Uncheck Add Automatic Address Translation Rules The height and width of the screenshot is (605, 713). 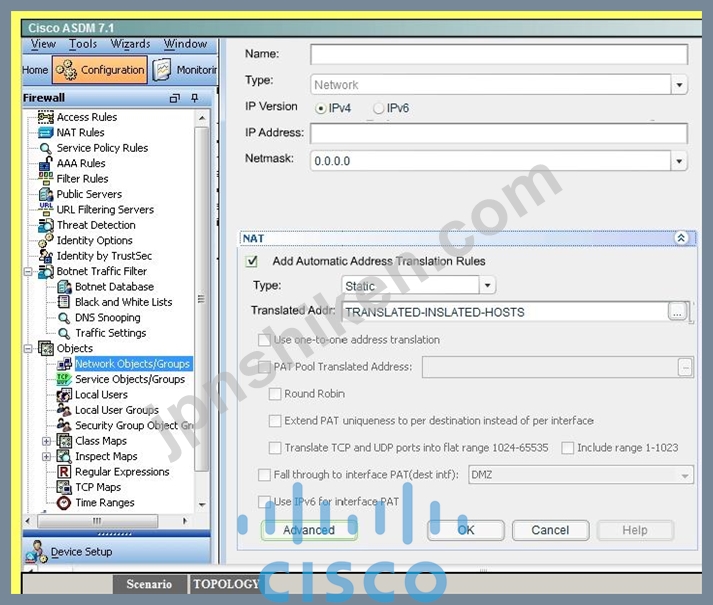(x=251, y=261)
